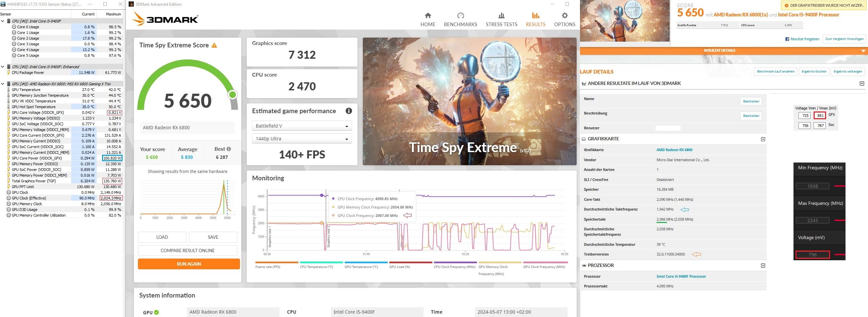Switch to the BENCHMARKS tab
This screenshot has width=868, height=317.
[x=460, y=19]
